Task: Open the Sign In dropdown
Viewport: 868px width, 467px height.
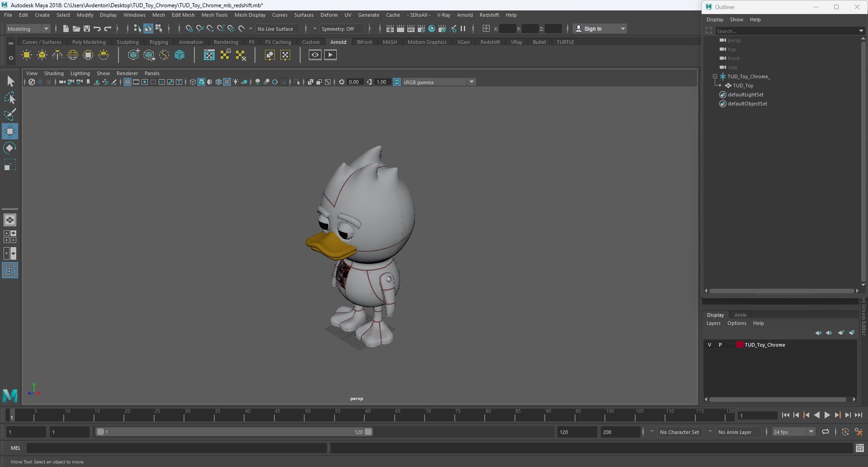Action: (x=600, y=29)
